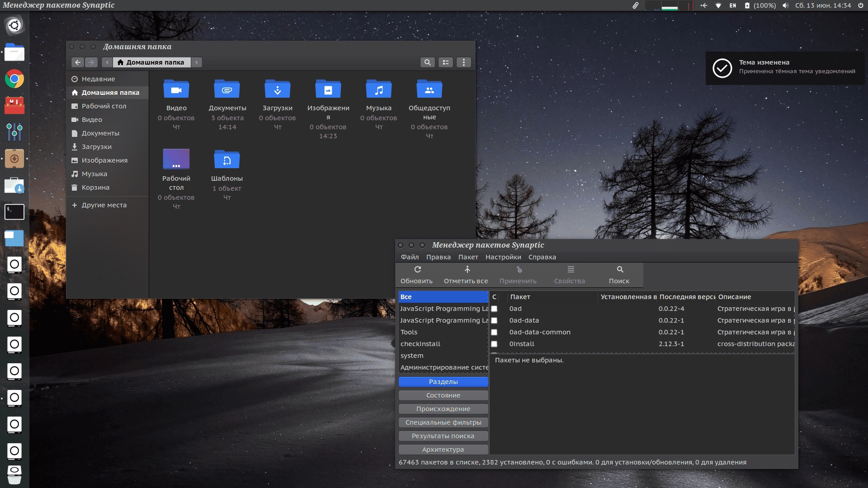Click the Специальные фильтры button
868x488 pixels.
[x=443, y=422]
